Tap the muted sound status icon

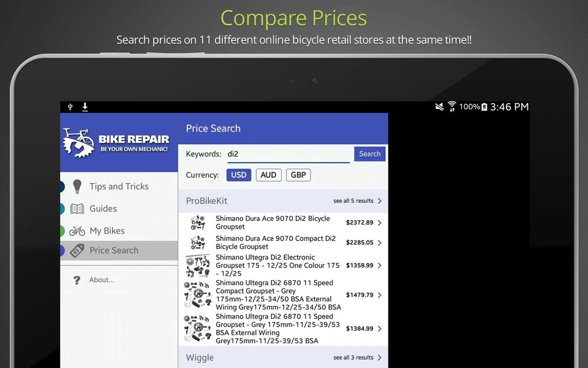tap(439, 107)
